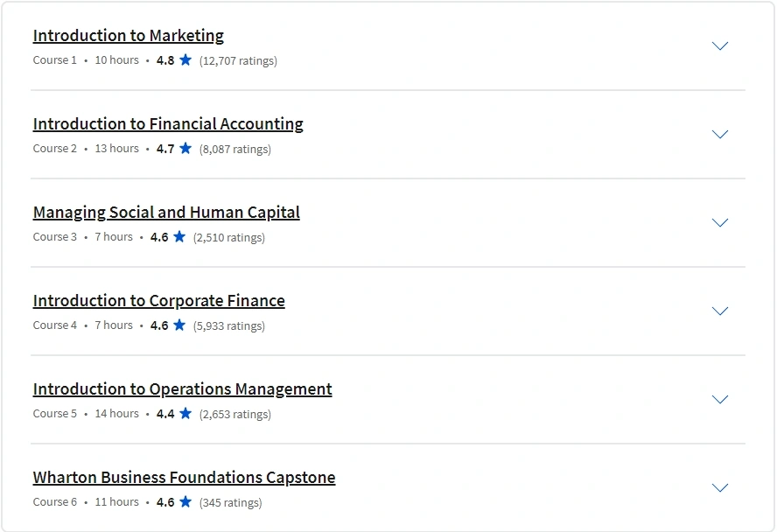Click the star icon for Course 6 rating
777x532 pixels.
pyautogui.click(x=185, y=501)
